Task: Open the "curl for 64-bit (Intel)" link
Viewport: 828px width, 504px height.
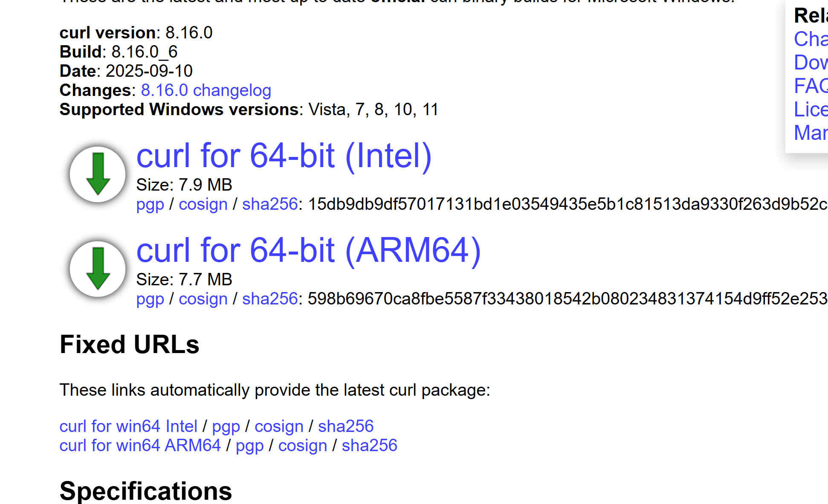Action: click(284, 156)
